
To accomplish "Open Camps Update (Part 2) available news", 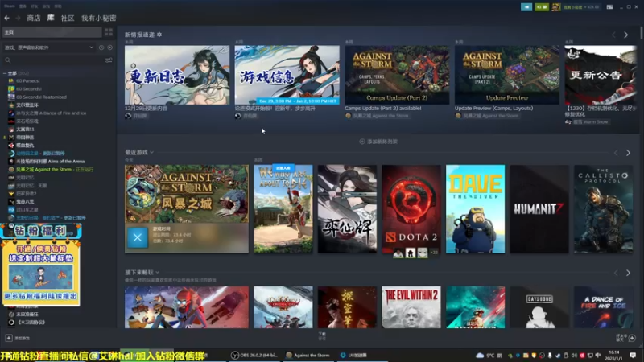I will (x=397, y=75).
